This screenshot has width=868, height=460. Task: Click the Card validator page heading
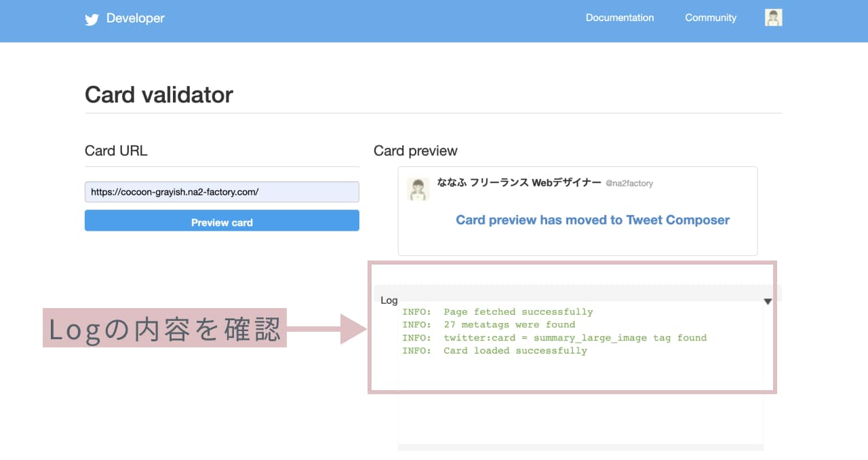click(x=159, y=95)
